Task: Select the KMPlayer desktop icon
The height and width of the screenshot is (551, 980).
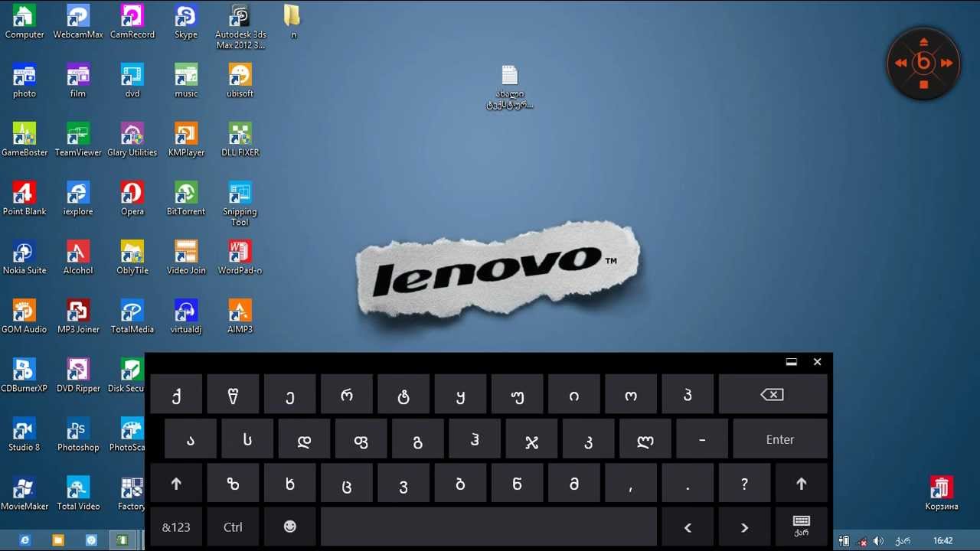Action: 186,139
